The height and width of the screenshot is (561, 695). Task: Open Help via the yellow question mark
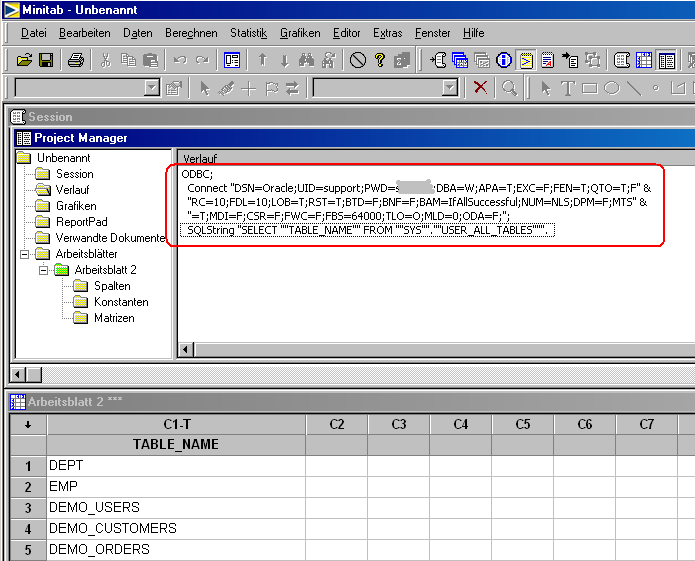[x=380, y=60]
